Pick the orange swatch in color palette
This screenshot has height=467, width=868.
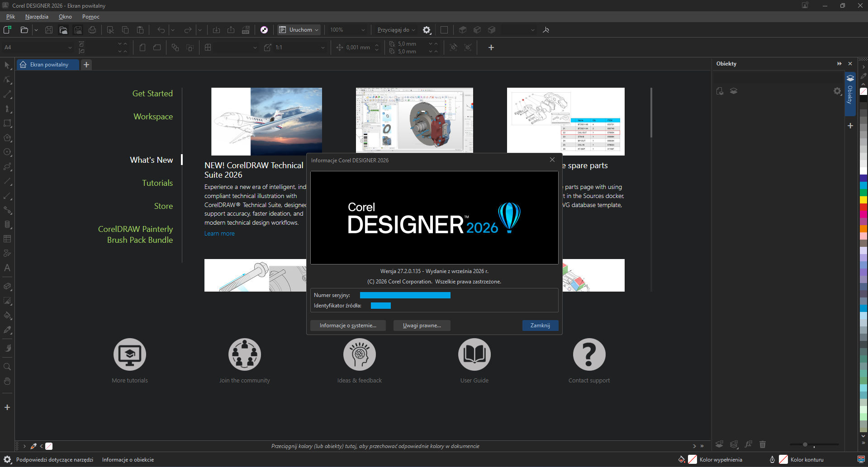coord(863,229)
